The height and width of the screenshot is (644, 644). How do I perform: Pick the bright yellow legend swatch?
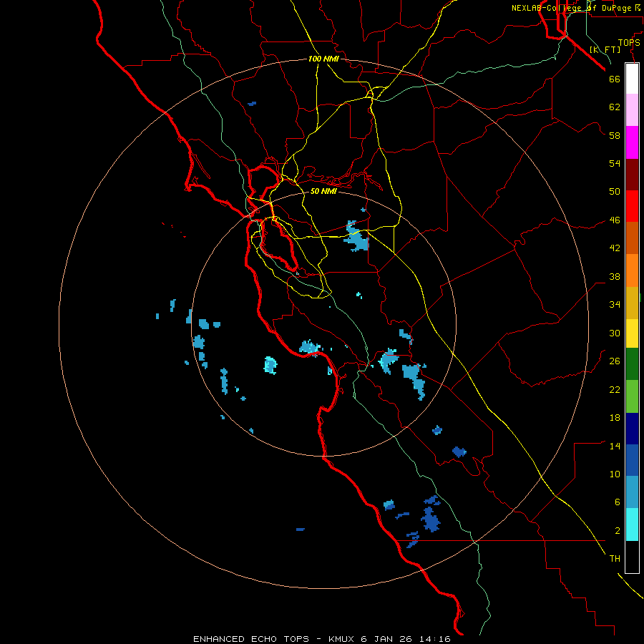pyautogui.click(x=632, y=333)
